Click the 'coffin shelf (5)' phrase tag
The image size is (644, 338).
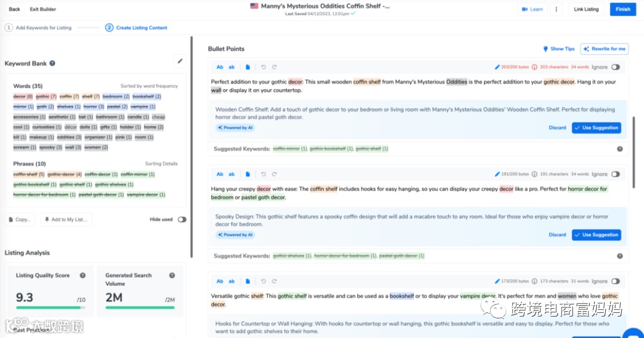click(29, 174)
